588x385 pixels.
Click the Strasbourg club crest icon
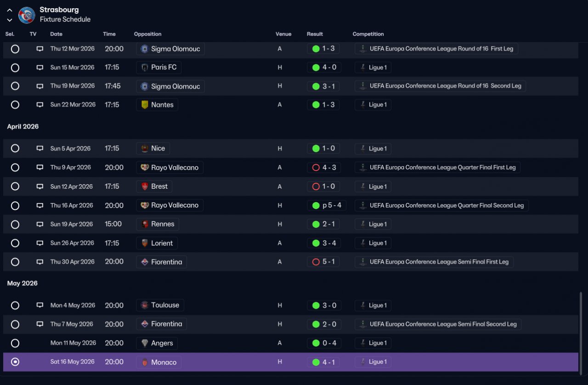tap(27, 15)
